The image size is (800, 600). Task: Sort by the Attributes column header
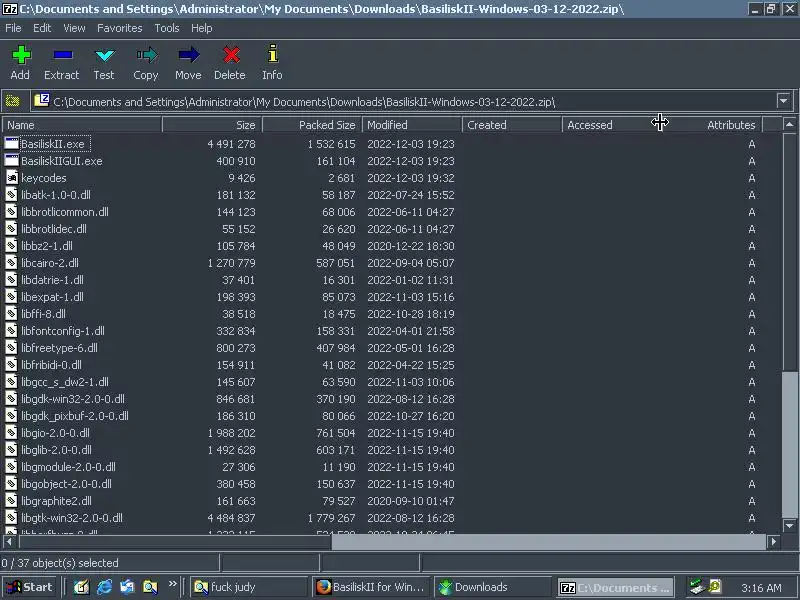(713, 124)
